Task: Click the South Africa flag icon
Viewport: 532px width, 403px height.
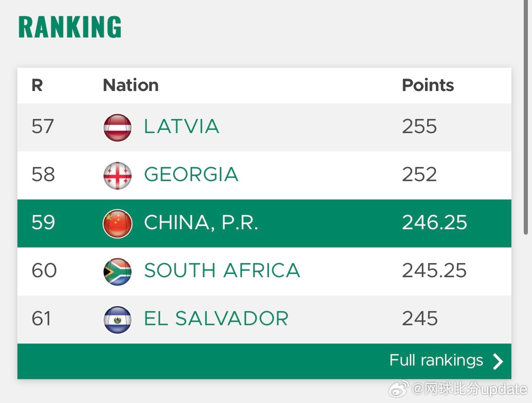Action: pyautogui.click(x=118, y=272)
